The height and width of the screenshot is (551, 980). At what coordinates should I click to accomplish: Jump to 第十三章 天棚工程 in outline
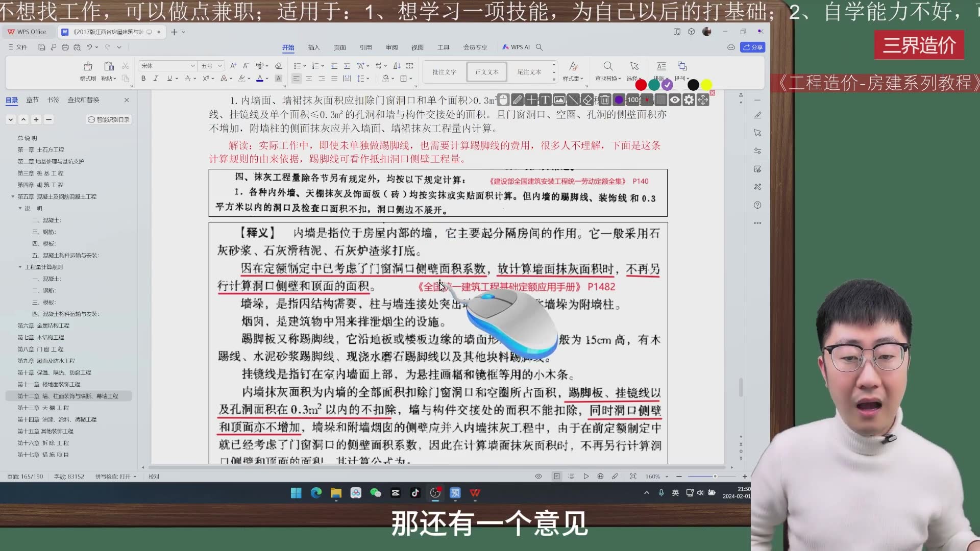click(x=43, y=408)
